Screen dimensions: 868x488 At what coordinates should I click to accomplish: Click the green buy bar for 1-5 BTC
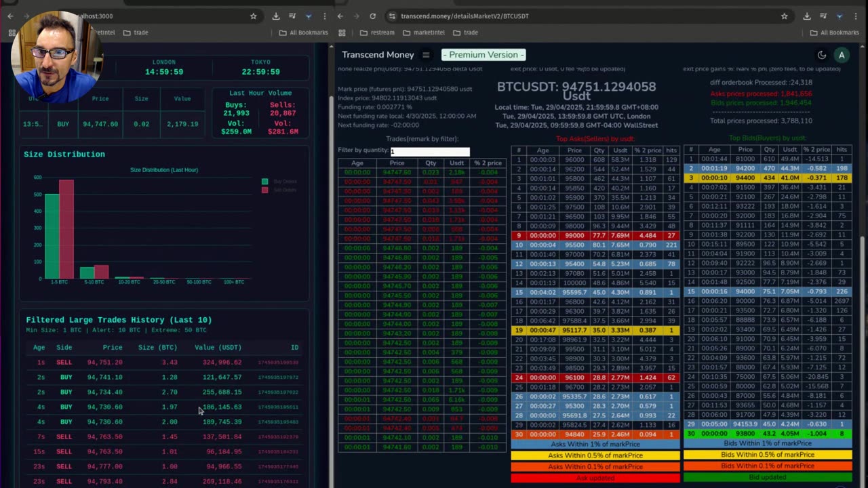(52, 237)
